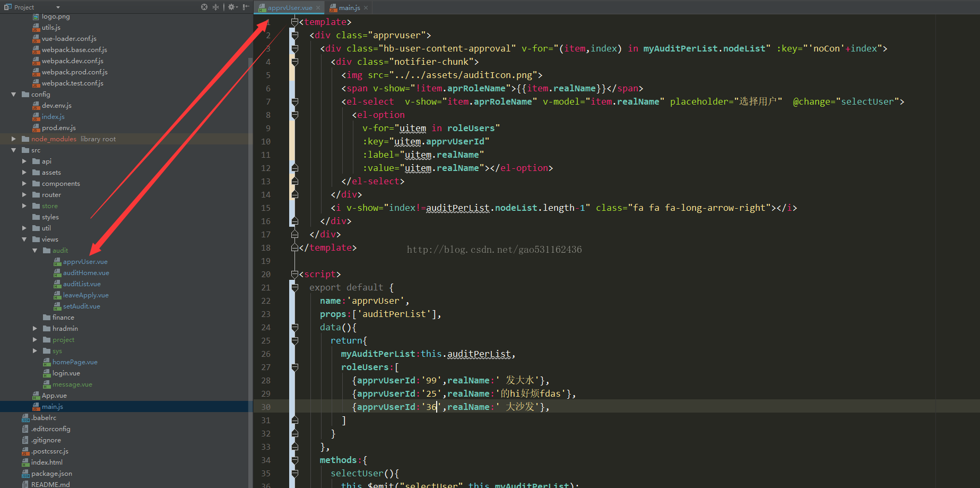
Task: Open auditHome.vue in the project tree
Action: tap(86, 273)
